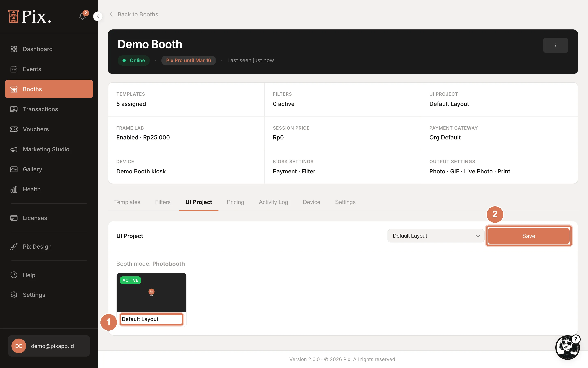Go back to Booths
The image size is (588, 368).
pyautogui.click(x=134, y=14)
